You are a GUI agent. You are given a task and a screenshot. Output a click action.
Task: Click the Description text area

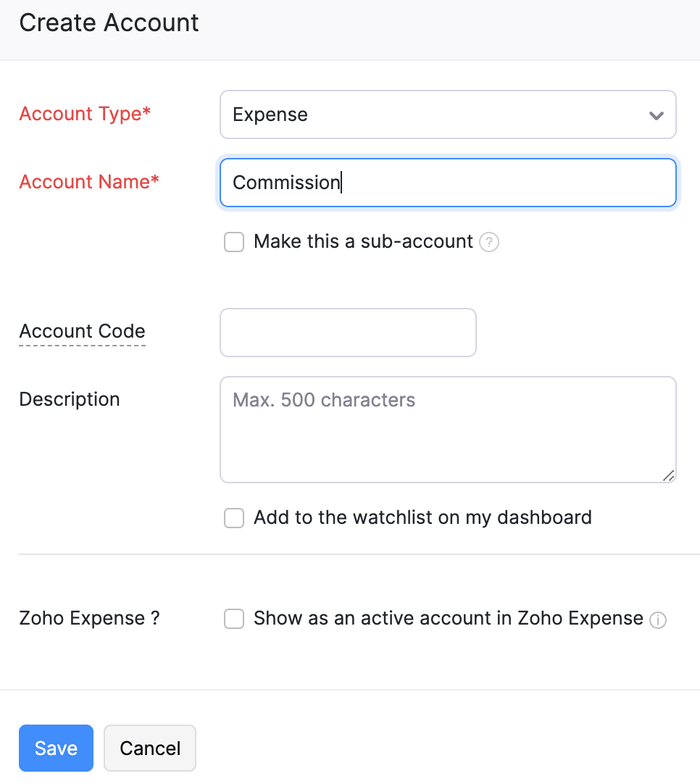(448, 429)
